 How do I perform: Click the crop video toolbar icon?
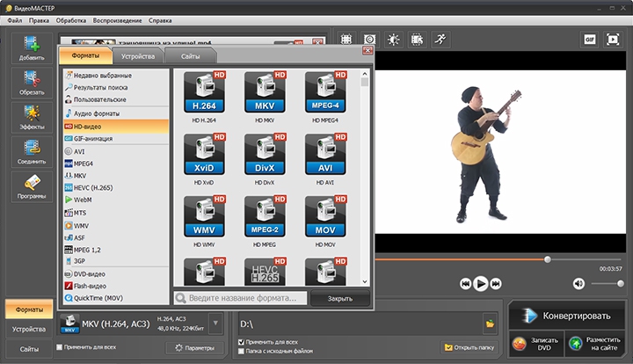click(346, 40)
